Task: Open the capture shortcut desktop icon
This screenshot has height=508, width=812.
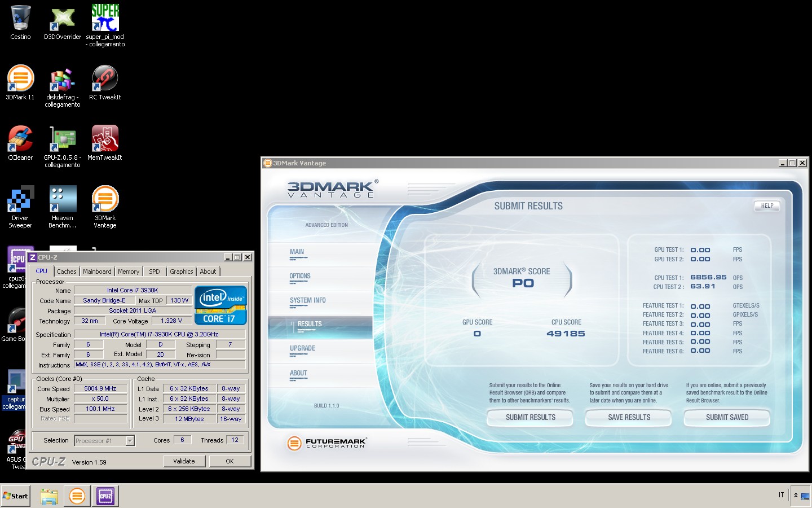Action: click(16, 382)
